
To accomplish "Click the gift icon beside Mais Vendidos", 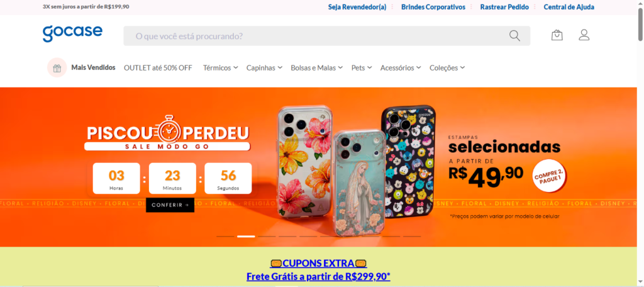I will point(57,68).
